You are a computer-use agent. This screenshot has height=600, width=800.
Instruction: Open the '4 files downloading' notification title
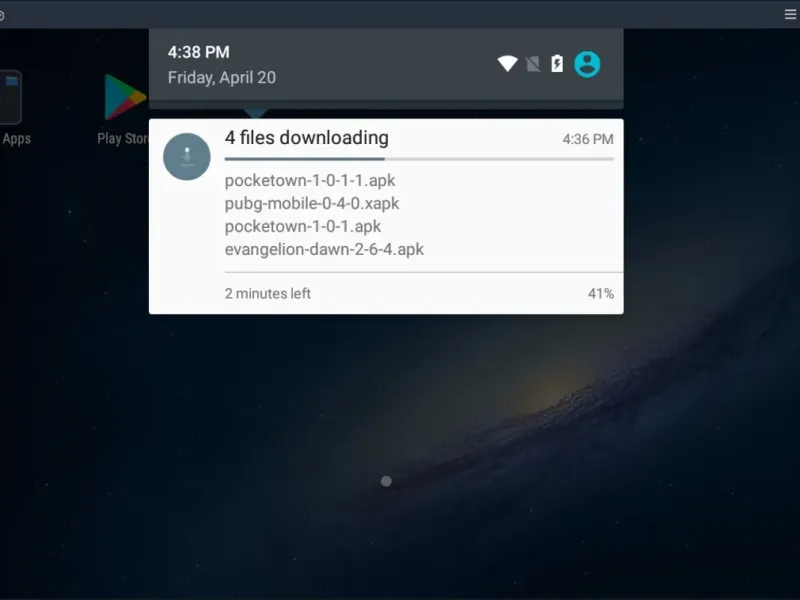point(307,138)
